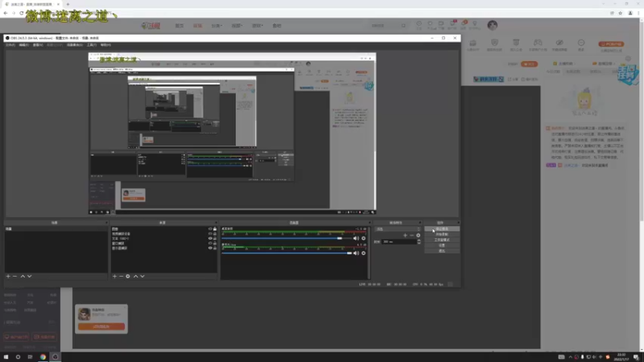This screenshot has width=644, height=362.
Task: Open transition properties gear icon
Action: (x=418, y=235)
